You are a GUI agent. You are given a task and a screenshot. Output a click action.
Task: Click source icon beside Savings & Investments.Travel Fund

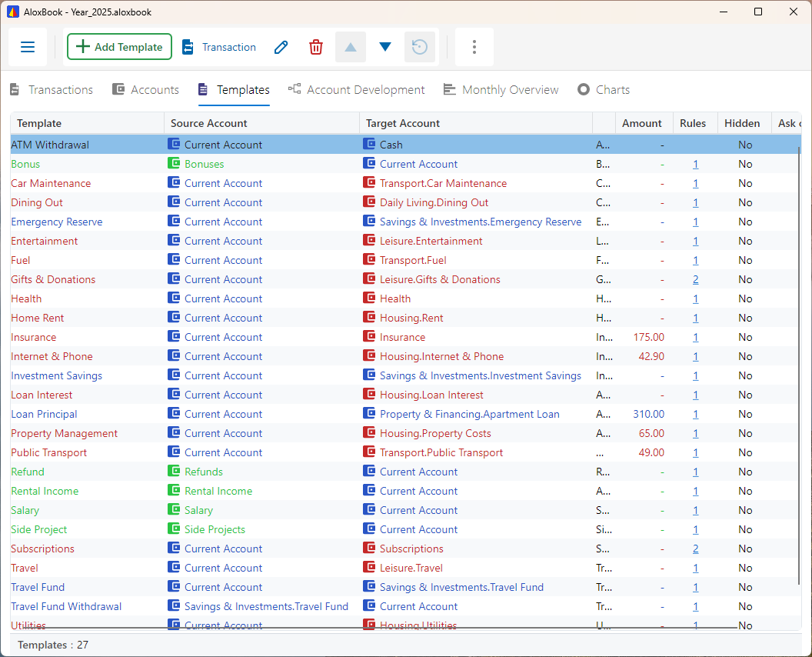tap(174, 605)
